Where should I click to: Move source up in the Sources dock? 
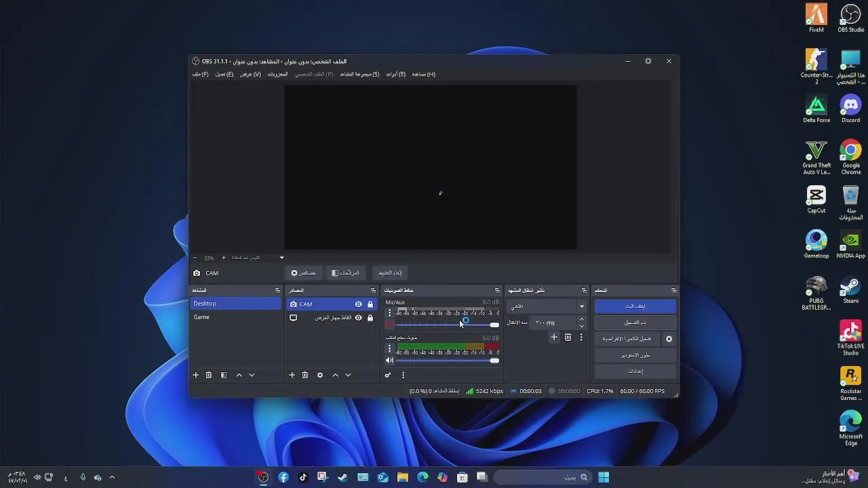(x=335, y=375)
